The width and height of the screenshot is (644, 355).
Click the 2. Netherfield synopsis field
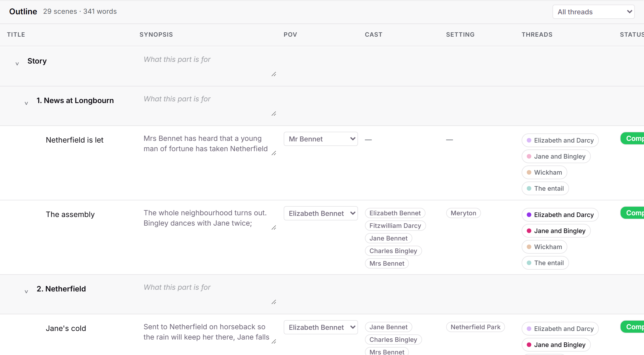pos(208,293)
